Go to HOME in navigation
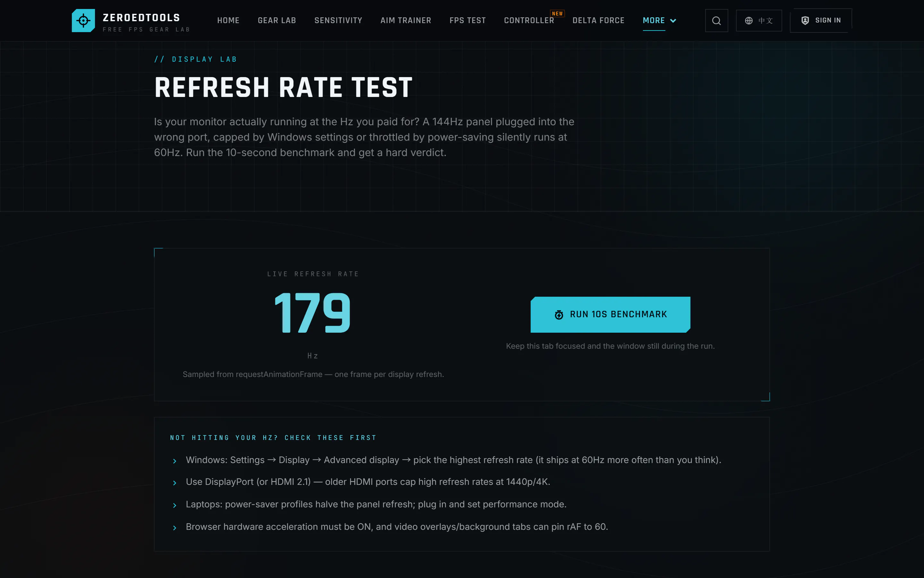 [228, 21]
